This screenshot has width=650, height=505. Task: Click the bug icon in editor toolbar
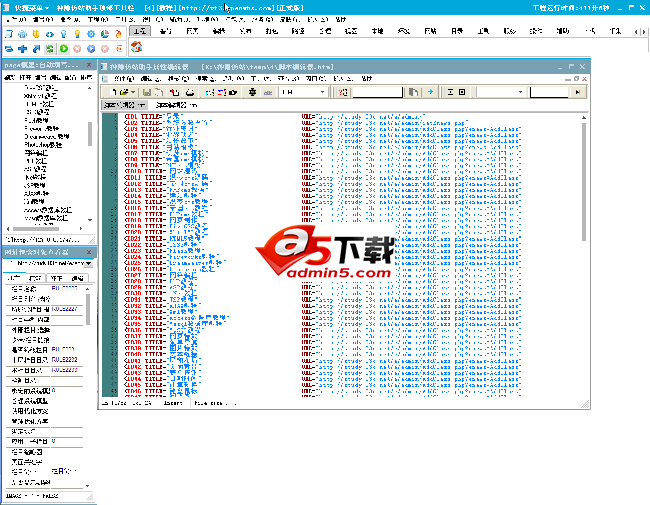252,92
